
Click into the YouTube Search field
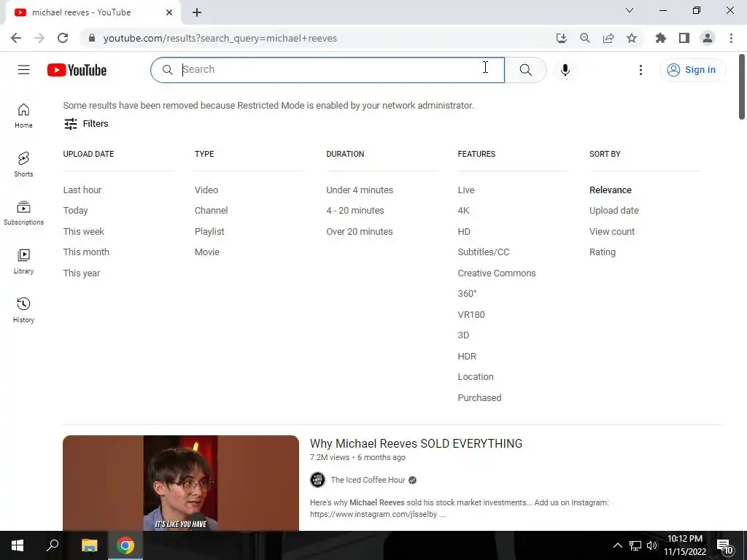[328, 70]
